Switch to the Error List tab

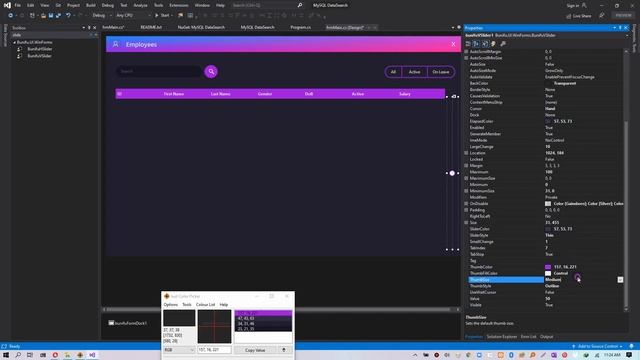coord(529,337)
